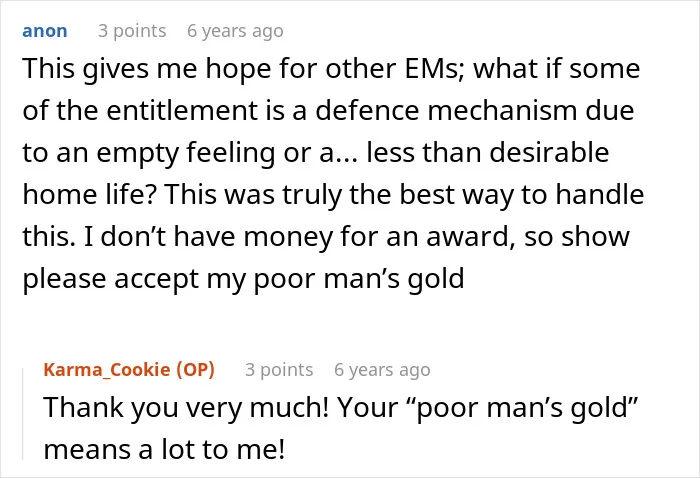Click the word "entitlement" in anon's comment
Viewport: 700px width, 478px height.
182,110
